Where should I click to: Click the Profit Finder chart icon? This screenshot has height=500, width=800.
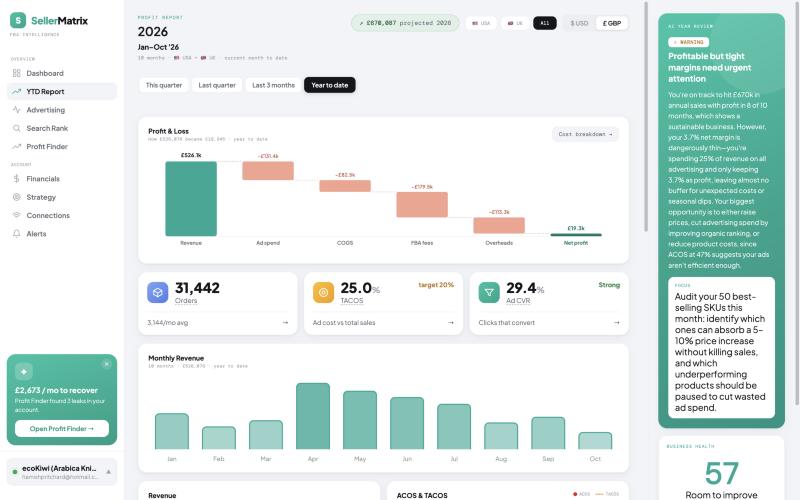point(16,146)
